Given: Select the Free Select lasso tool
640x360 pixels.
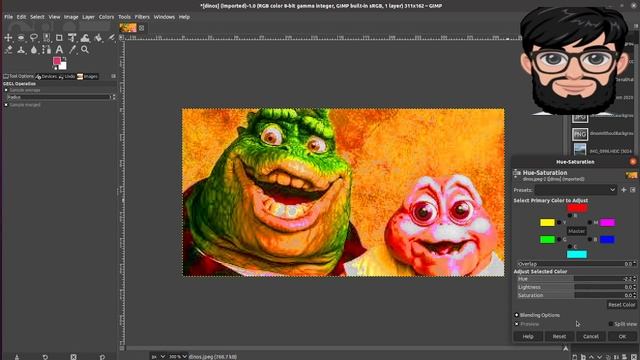Looking at the screenshot, I should pos(33,38).
